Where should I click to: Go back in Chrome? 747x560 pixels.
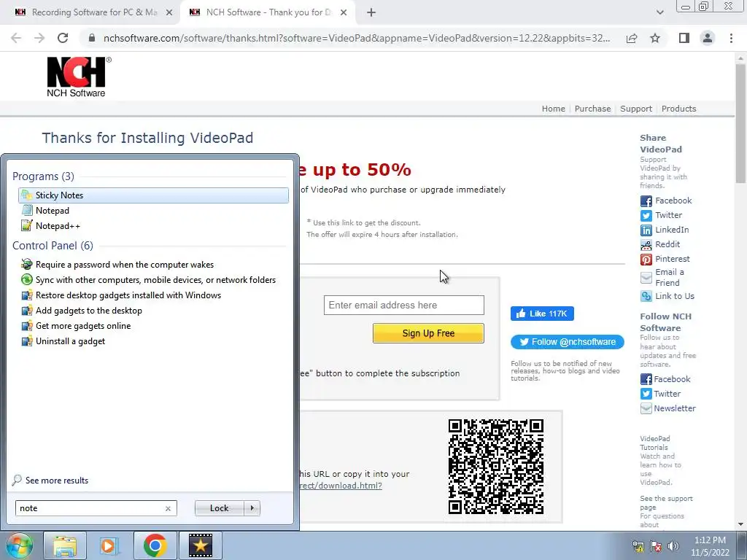pos(16,38)
